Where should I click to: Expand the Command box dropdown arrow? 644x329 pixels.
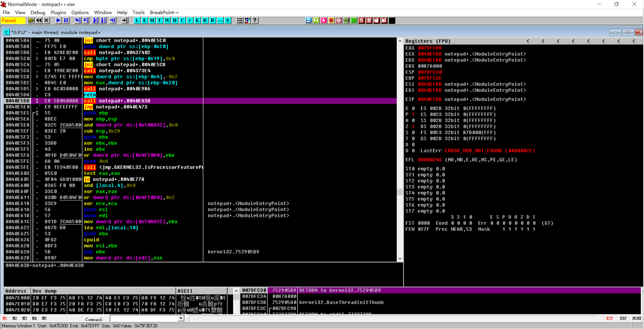[x=181, y=318]
